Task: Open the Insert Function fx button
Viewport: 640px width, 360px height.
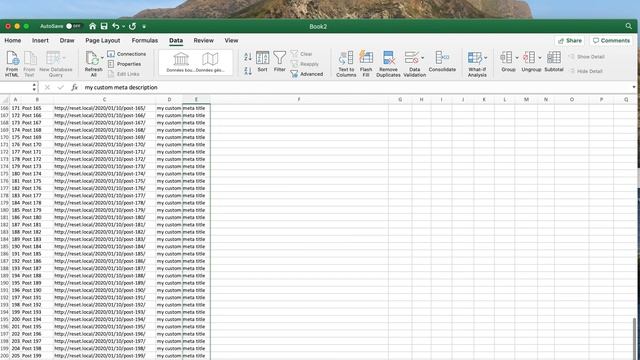Action: pos(74,87)
